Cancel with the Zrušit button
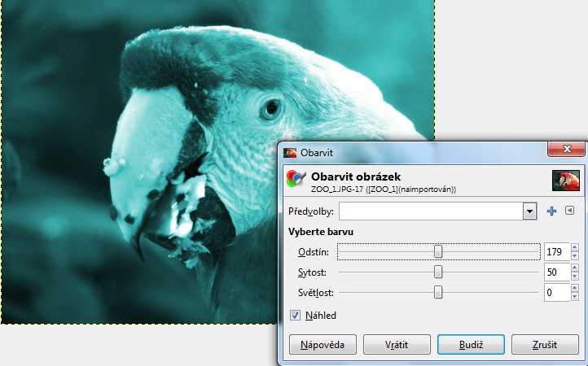Viewport: 588px width, 366px height. pyautogui.click(x=545, y=345)
